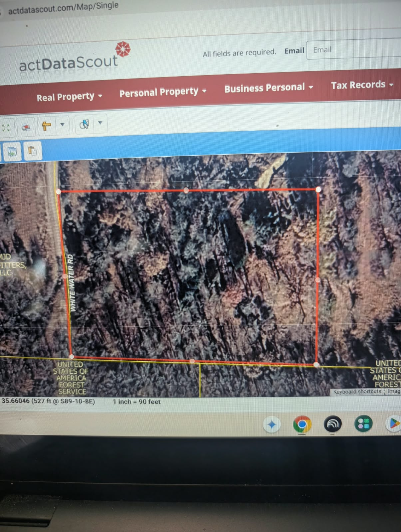Click the WHITE WATER RD road label

(x=71, y=283)
